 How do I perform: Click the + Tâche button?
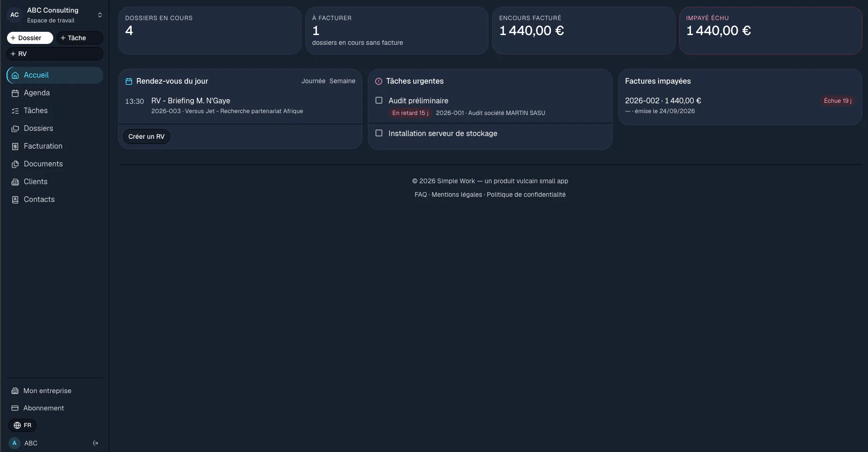pos(79,38)
